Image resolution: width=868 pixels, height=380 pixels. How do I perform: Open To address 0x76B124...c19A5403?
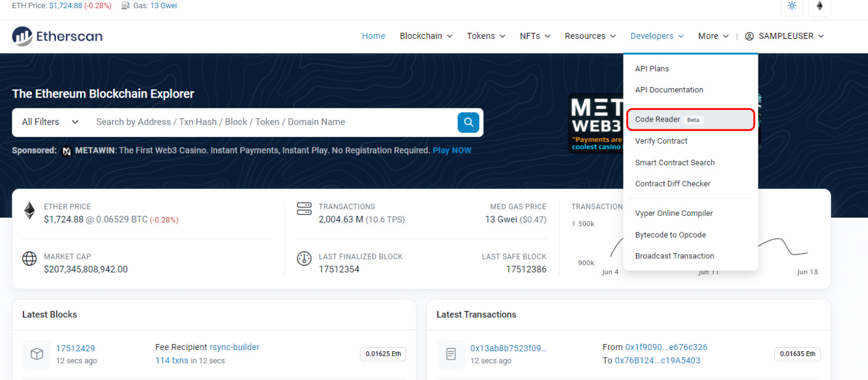(x=658, y=361)
